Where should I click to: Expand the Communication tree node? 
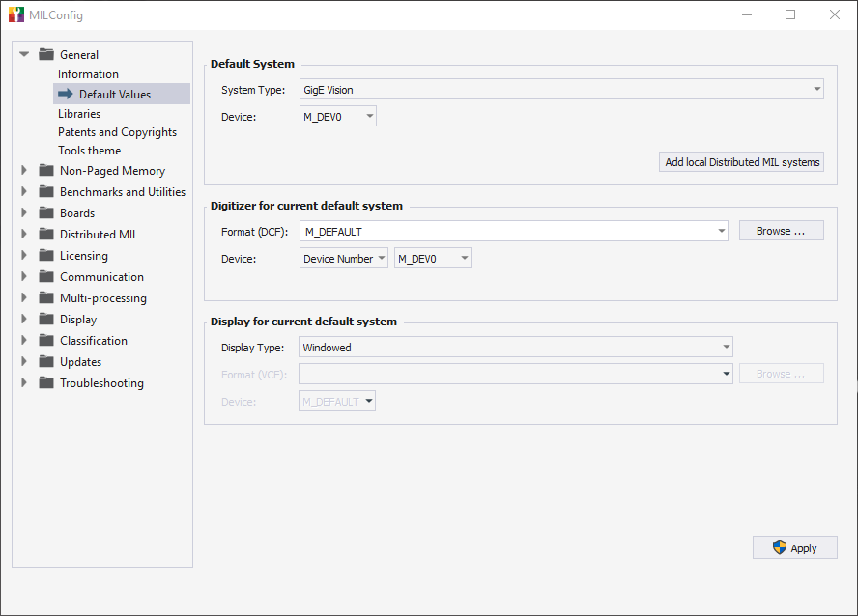tap(24, 276)
